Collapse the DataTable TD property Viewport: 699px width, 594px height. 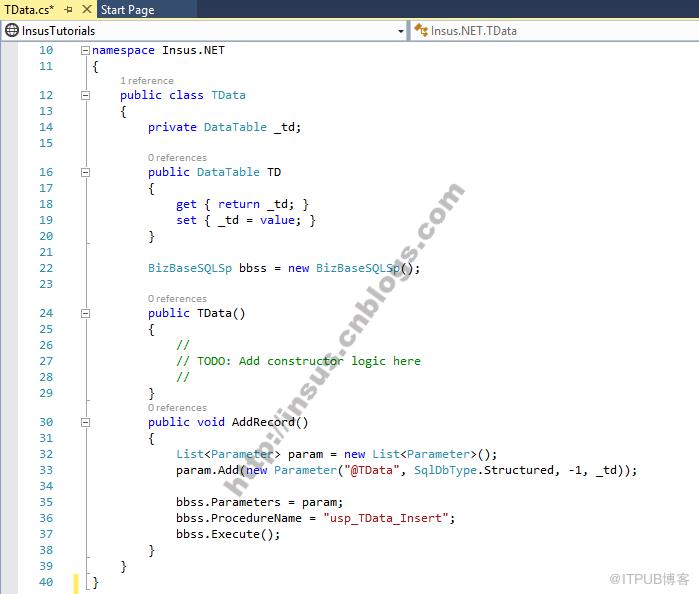(85, 172)
